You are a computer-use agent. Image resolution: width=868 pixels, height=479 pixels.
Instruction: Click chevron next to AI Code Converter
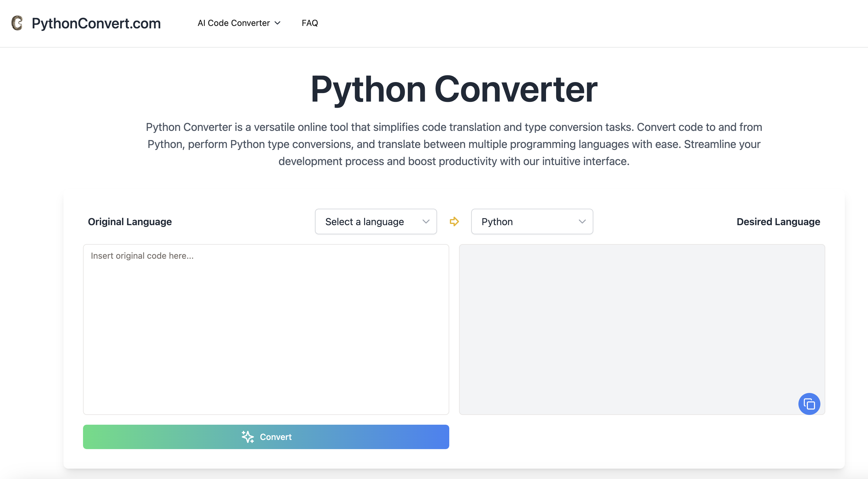coord(278,23)
